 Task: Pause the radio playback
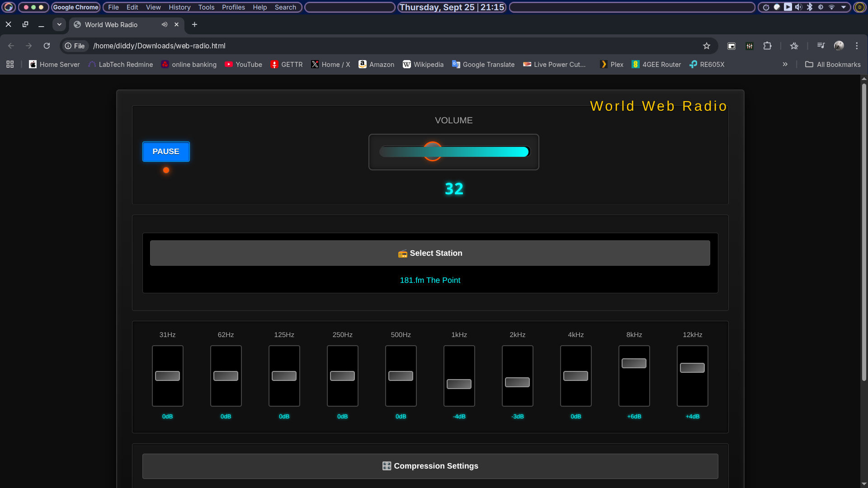pos(166,151)
